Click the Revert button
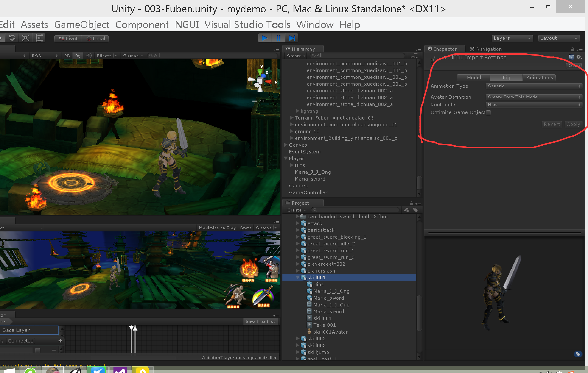588x373 pixels. click(552, 124)
